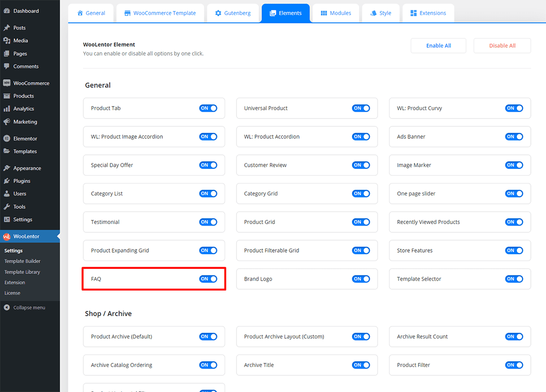Click the Elementor icon in sidebar

(7, 139)
